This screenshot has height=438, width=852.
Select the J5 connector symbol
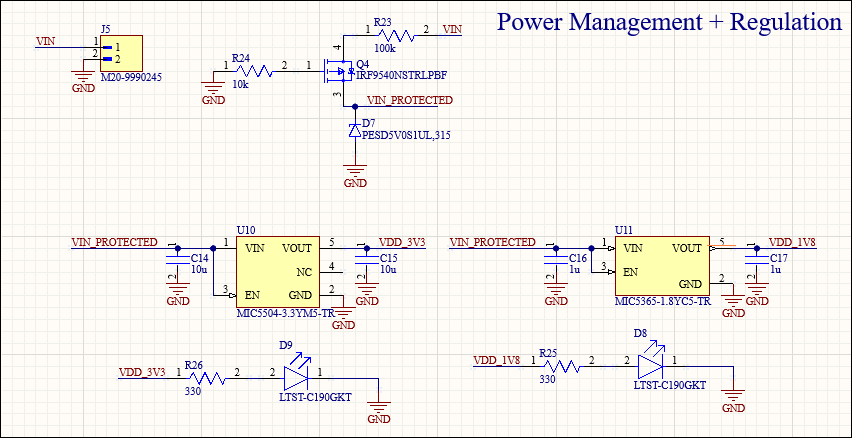(121, 53)
